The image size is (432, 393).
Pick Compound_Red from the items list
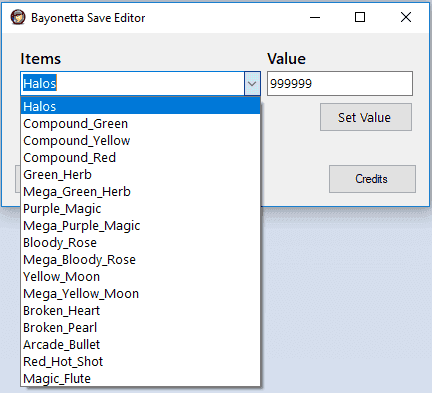140,157
